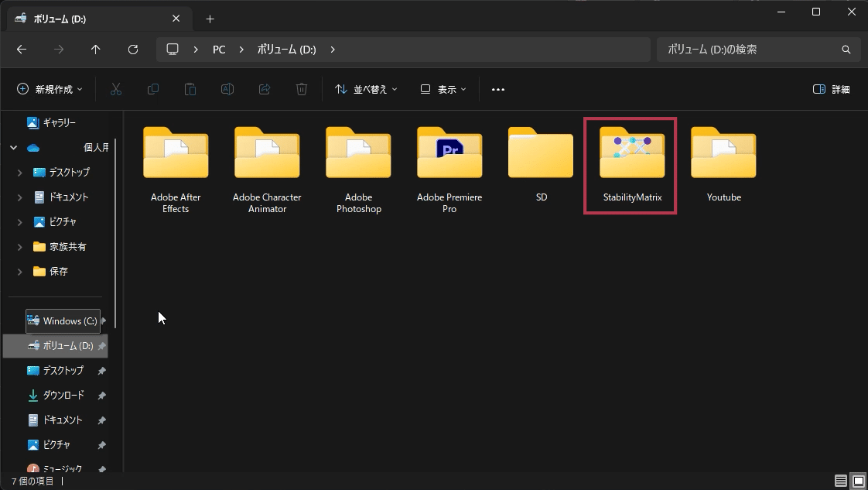
Task: Click the Cut scissors icon
Action: (x=116, y=89)
